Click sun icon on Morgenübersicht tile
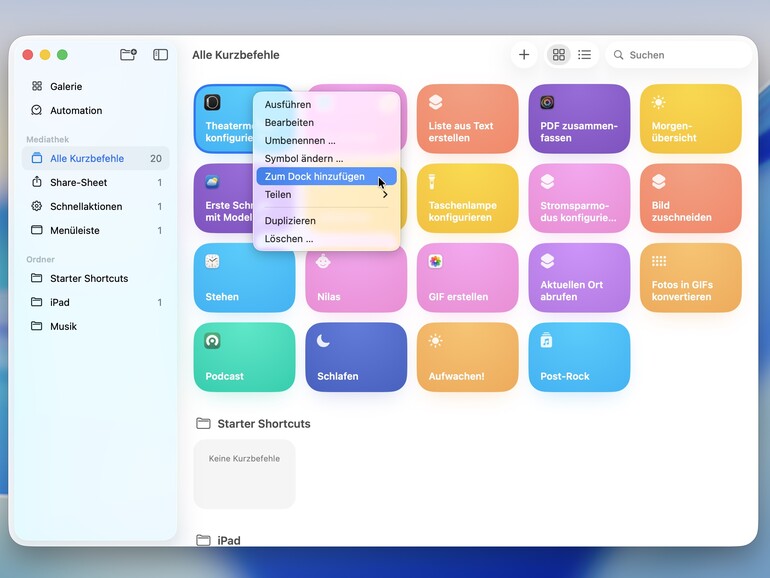The width and height of the screenshot is (770, 578). pyautogui.click(x=659, y=103)
